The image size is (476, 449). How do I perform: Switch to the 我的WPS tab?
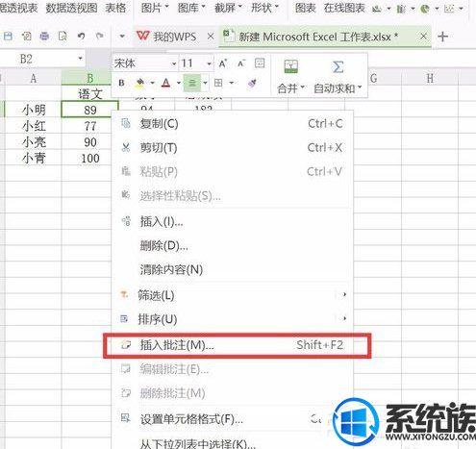(x=166, y=37)
